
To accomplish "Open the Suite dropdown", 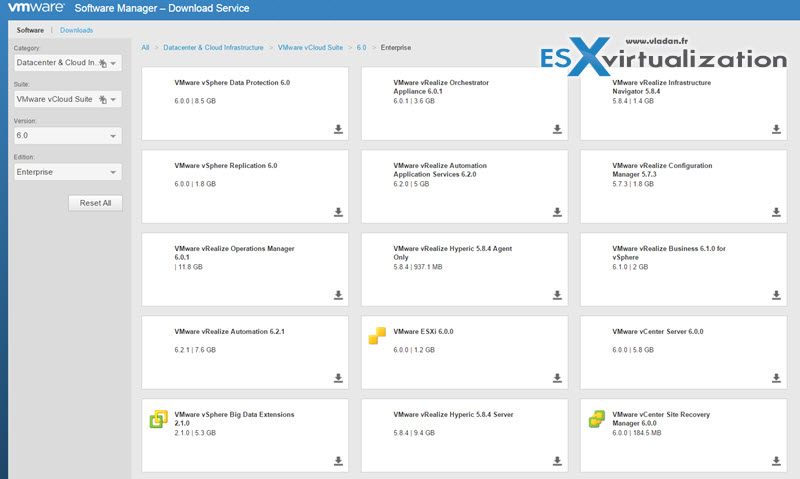I will [x=113, y=99].
